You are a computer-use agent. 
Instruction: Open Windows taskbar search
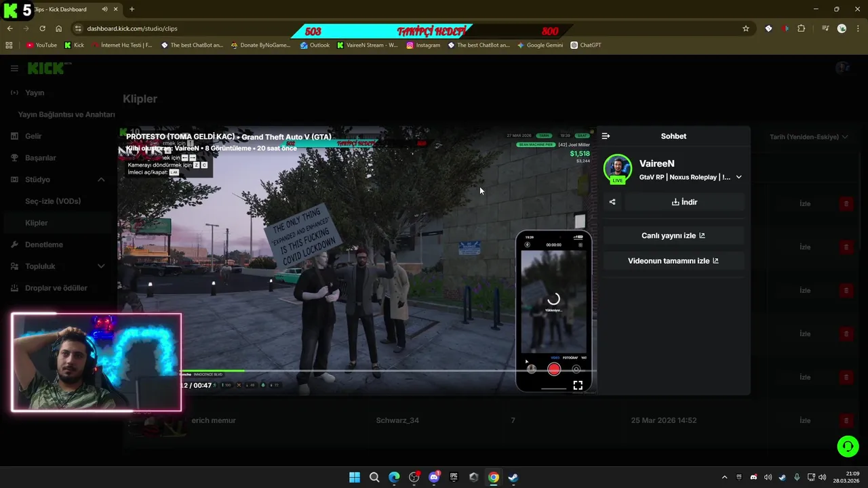click(374, 477)
